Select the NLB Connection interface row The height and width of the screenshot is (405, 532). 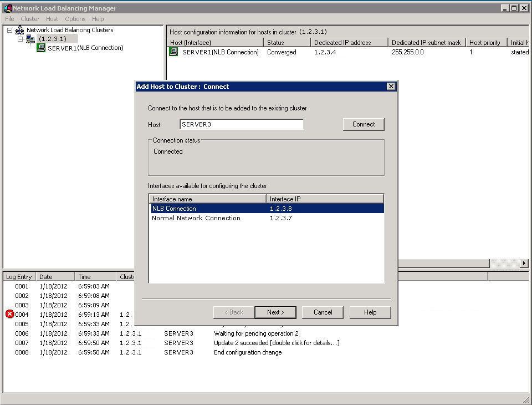[x=267, y=208]
